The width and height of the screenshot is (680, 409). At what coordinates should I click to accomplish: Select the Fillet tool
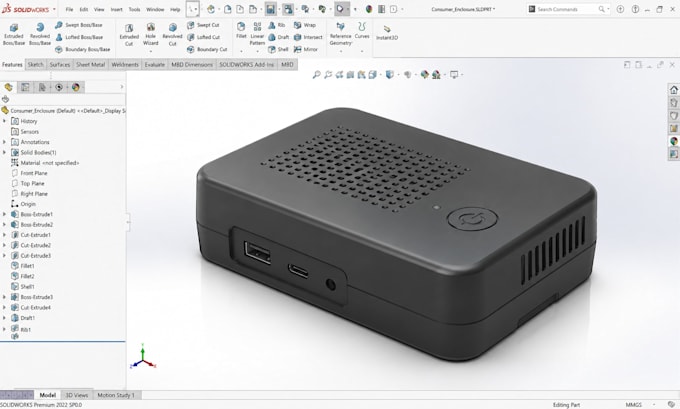pyautogui.click(x=241, y=31)
